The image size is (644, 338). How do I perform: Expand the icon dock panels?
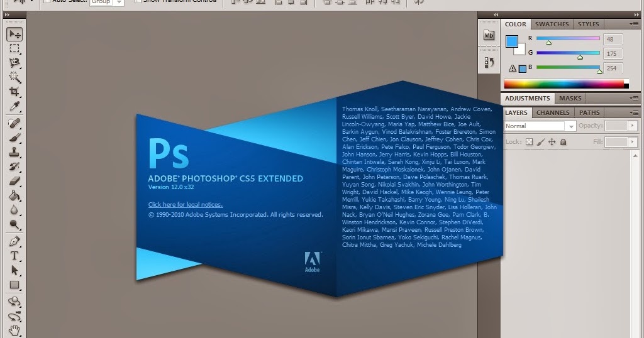tap(496, 15)
